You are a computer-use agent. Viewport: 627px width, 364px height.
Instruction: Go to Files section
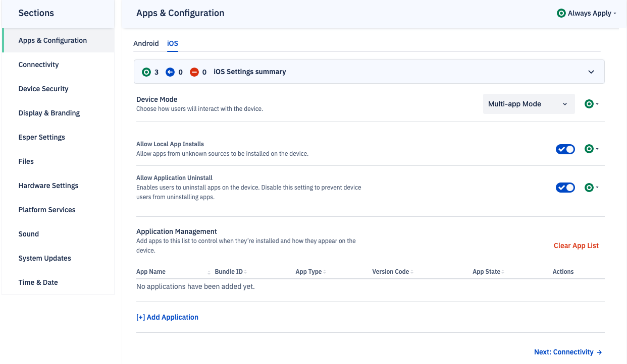click(59, 161)
